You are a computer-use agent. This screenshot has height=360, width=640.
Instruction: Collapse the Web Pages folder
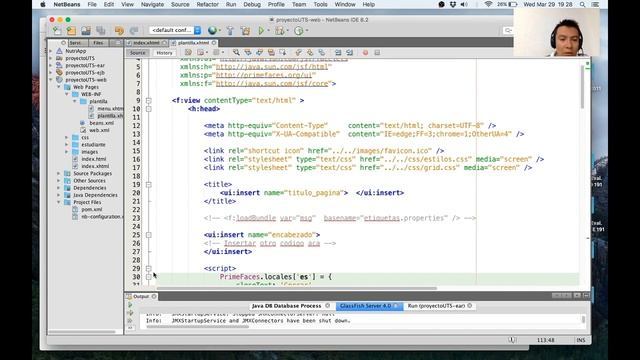pyautogui.click(x=59, y=87)
